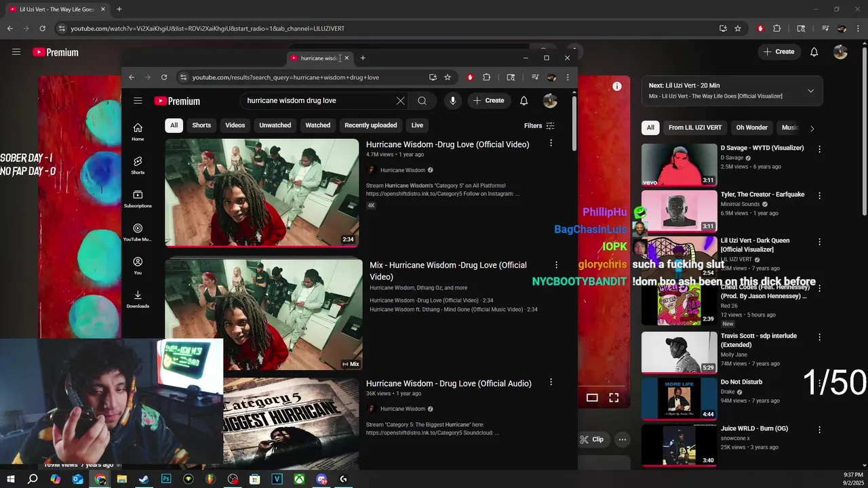Toggle fullscreen on the background video player

[x=614, y=398]
